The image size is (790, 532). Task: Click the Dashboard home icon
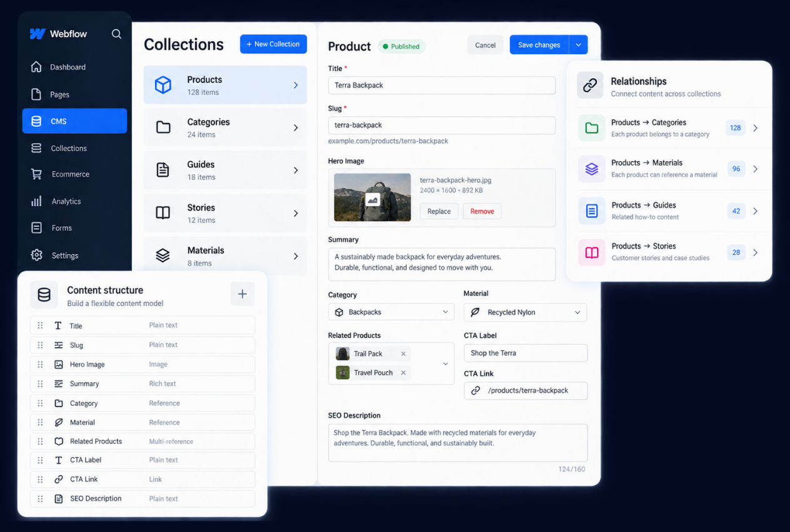click(x=36, y=67)
